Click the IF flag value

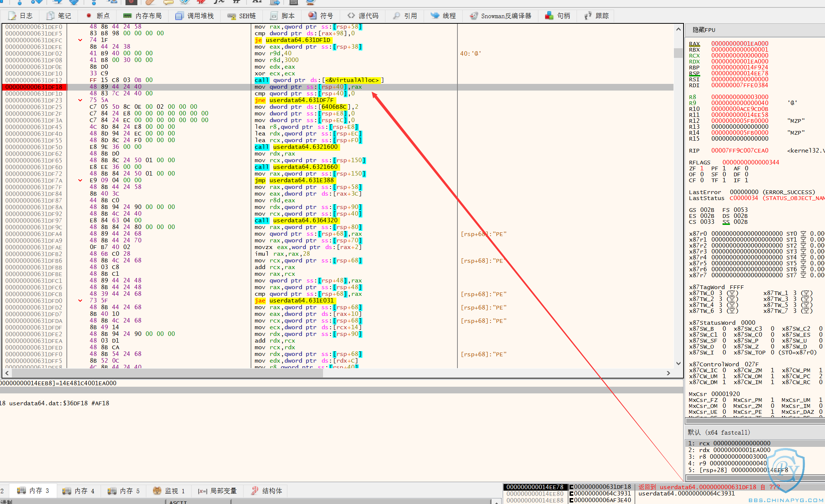746,180
